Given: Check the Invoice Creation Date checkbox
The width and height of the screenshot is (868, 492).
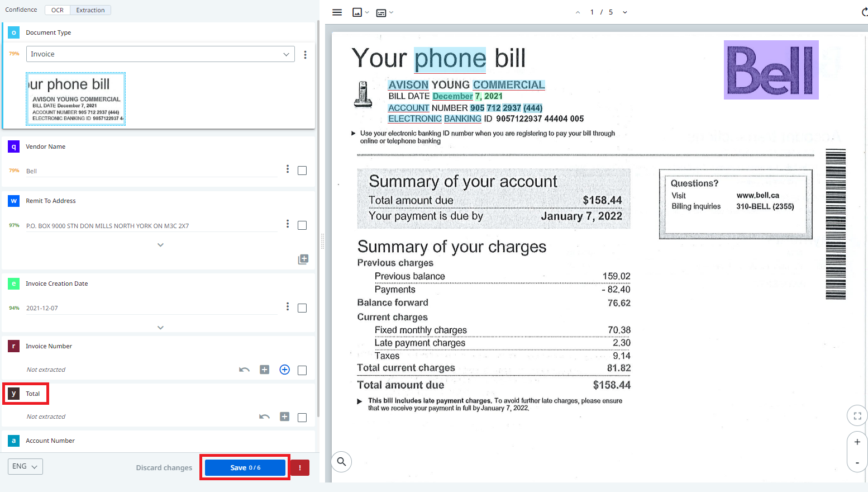Looking at the screenshot, I should pyautogui.click(x=302, y=308).
